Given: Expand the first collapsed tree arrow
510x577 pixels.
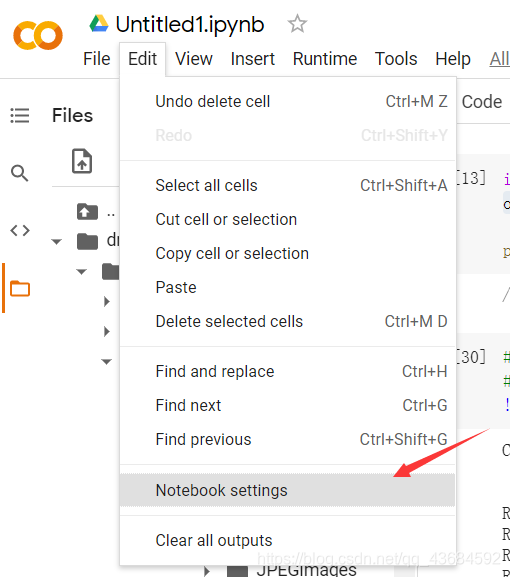Looking at the screenshot, I should [107, 301].
